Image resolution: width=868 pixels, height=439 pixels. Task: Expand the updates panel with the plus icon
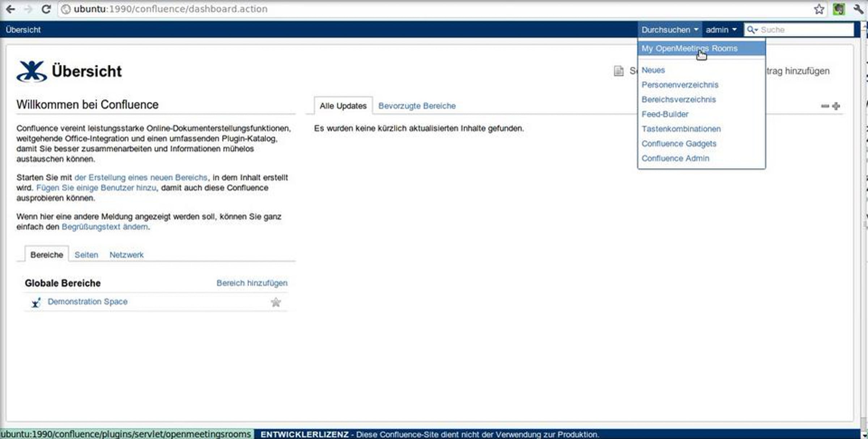[x=836, y=106]
